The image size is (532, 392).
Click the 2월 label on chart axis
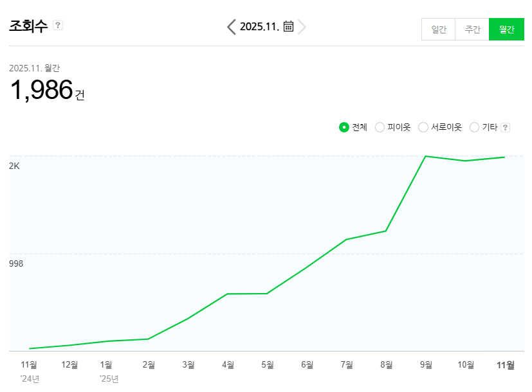[149, 365]
